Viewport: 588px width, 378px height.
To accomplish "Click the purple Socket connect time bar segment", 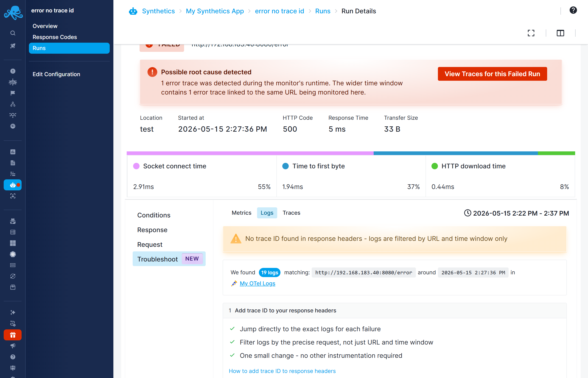I will pyautogui.click(x=250, y=153).
